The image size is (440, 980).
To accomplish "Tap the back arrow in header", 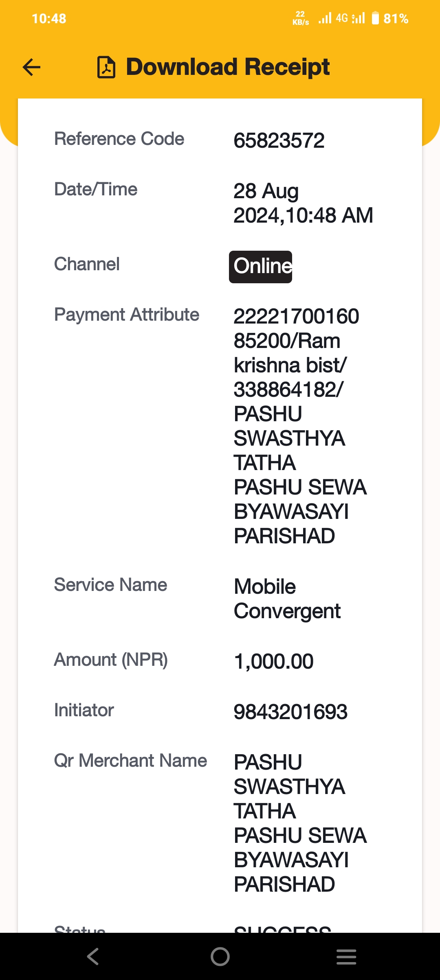I will (31, 67).
